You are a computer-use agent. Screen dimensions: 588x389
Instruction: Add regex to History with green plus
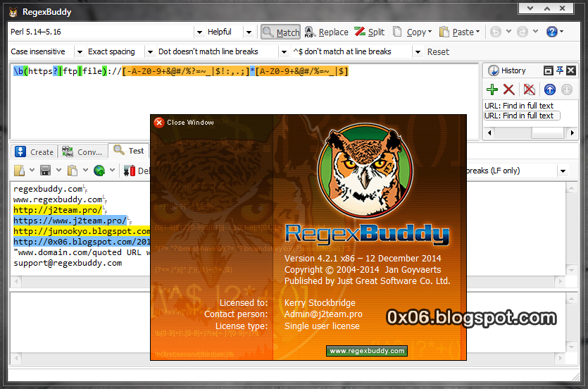click(492, 89)
